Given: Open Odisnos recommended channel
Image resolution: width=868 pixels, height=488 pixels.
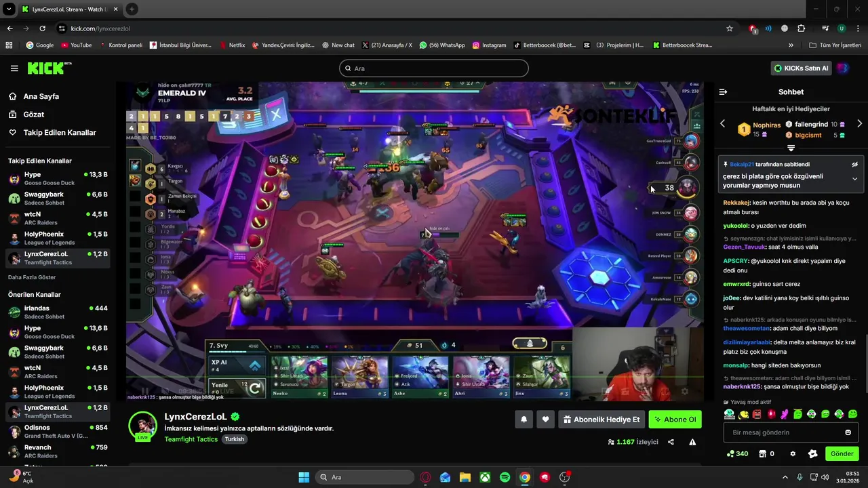Looking at the screenshot, I should pos(58,432).
